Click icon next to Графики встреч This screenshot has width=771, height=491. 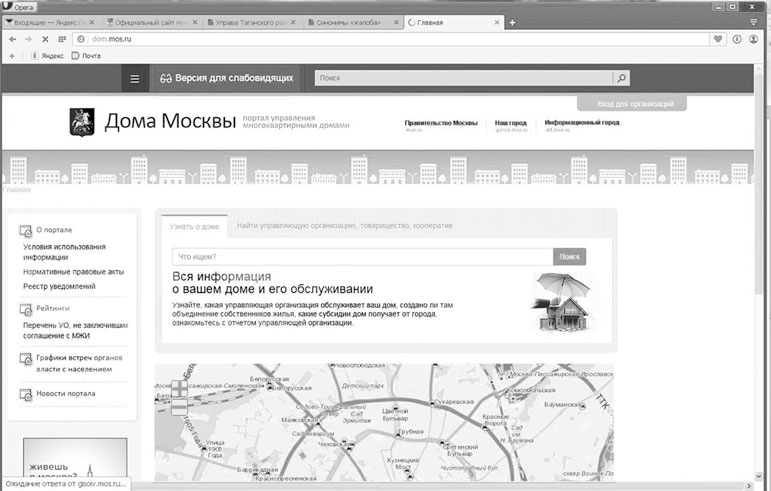tap(26, 359)
